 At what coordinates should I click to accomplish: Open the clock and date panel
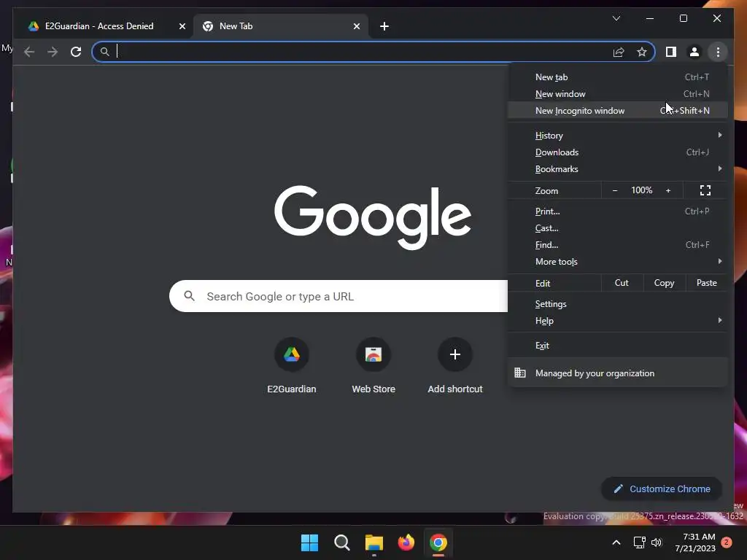point(695,542)
